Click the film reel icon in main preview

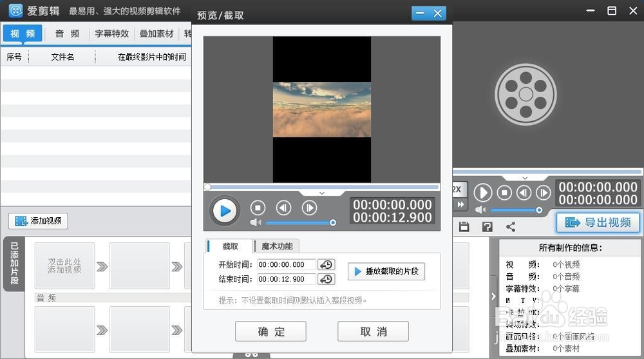tap(526, 94)
